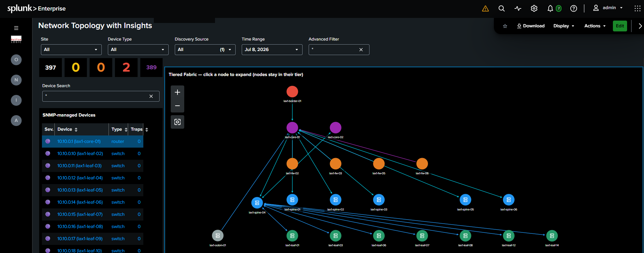644x253 pixels.
Task: Expand the lax1-spine-02 node
Action: click(335, 200)
